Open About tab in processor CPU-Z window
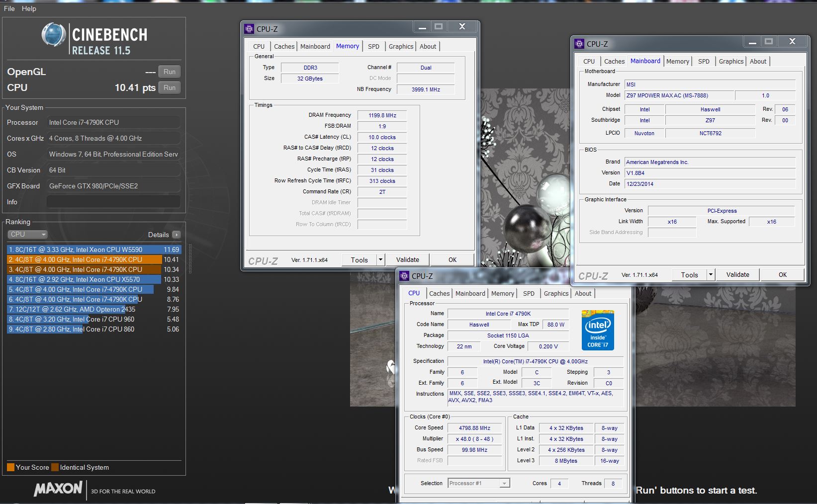 (583, 293)
